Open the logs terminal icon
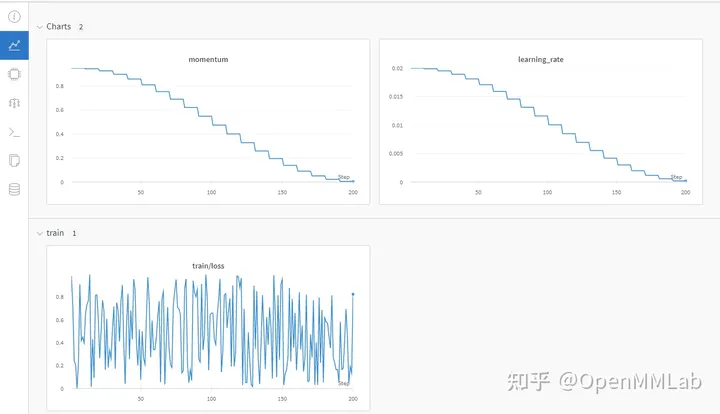Viewport: 720px width, 414px height. coord(14,132)
